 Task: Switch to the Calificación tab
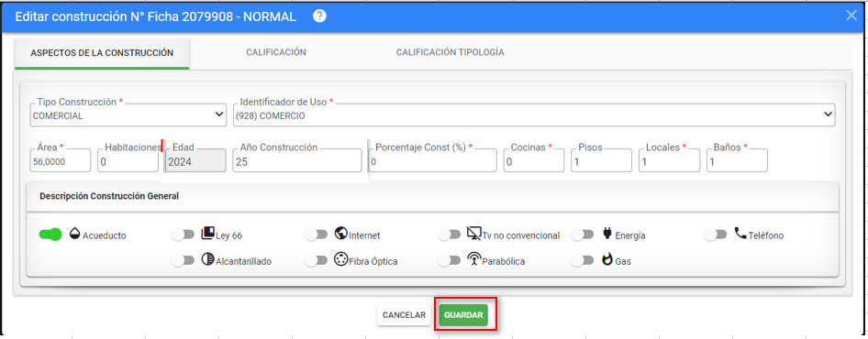(x=276, y=52)
